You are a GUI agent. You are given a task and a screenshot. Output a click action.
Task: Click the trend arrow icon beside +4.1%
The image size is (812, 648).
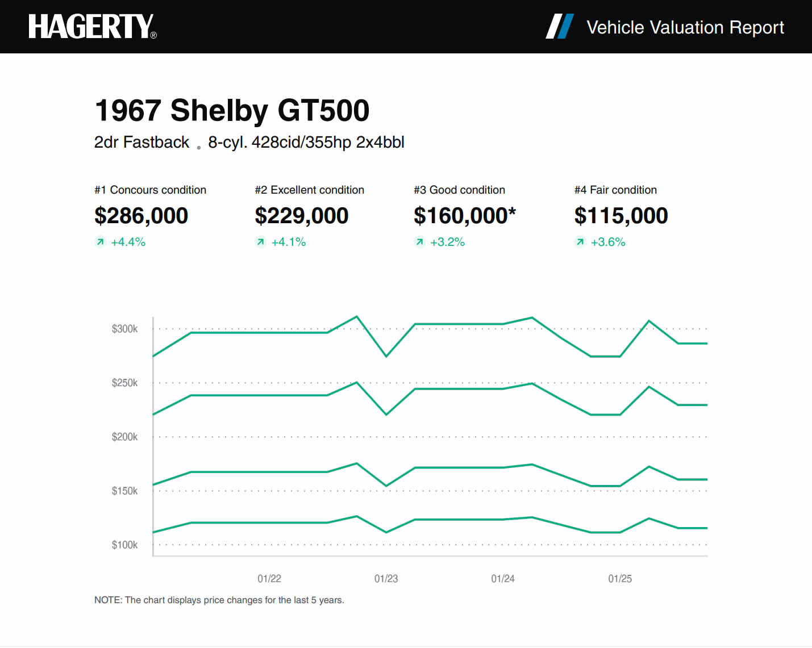click(261, 242)
